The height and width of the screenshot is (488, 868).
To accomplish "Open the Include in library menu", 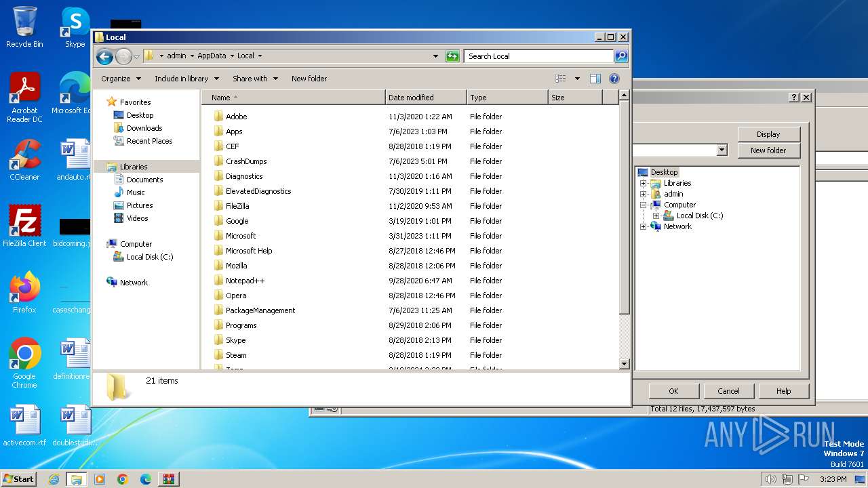I will point(186,79).
